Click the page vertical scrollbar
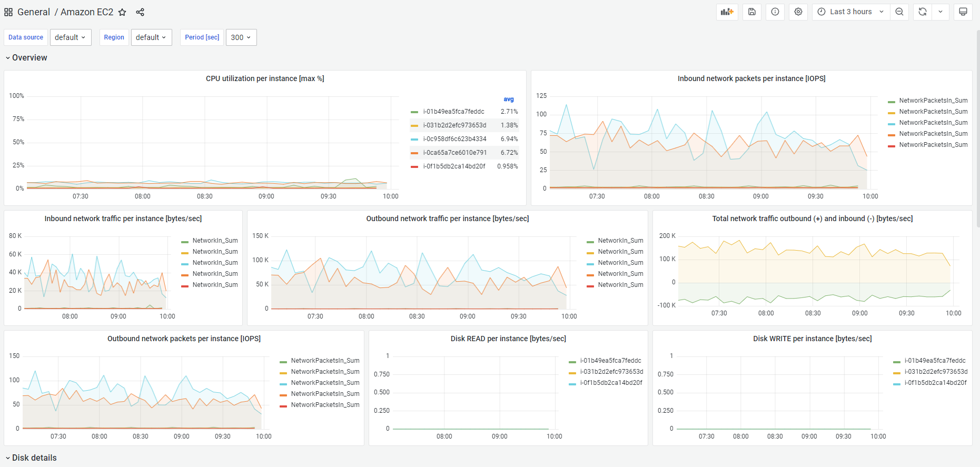 [978, 129]
